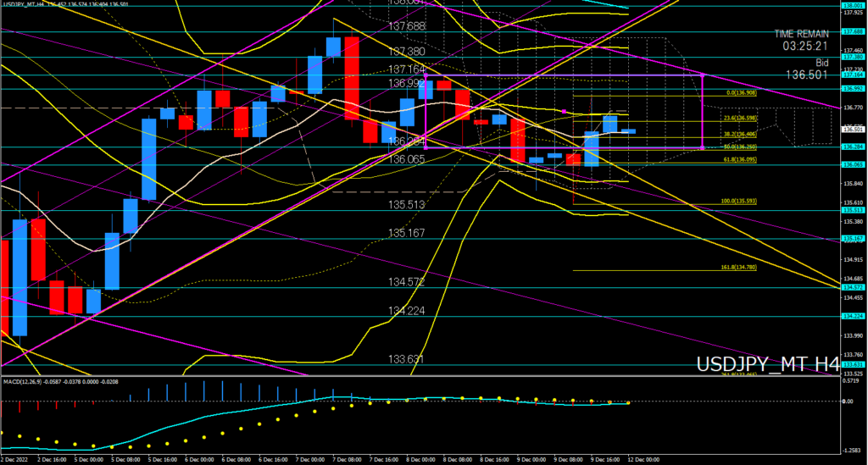Click the cyan 134.572 price-axis tag
Image resolution: width=868 pixels, height=465 pixels.
(x=853, y=287)
